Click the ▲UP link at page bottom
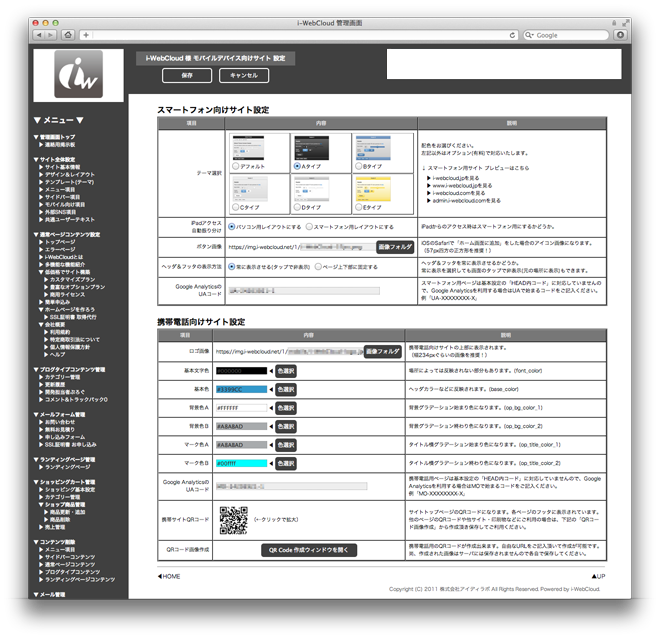660x638 pixels. [599, 577]
